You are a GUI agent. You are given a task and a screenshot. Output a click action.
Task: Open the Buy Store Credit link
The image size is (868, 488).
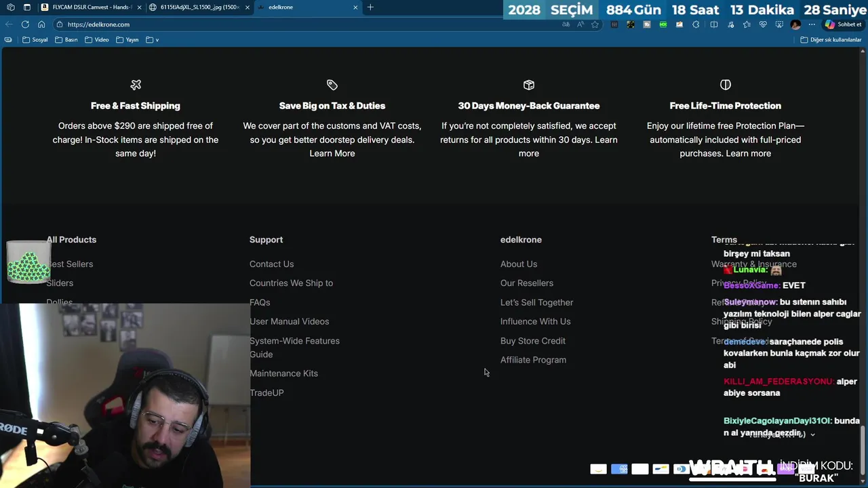[532, 341]
